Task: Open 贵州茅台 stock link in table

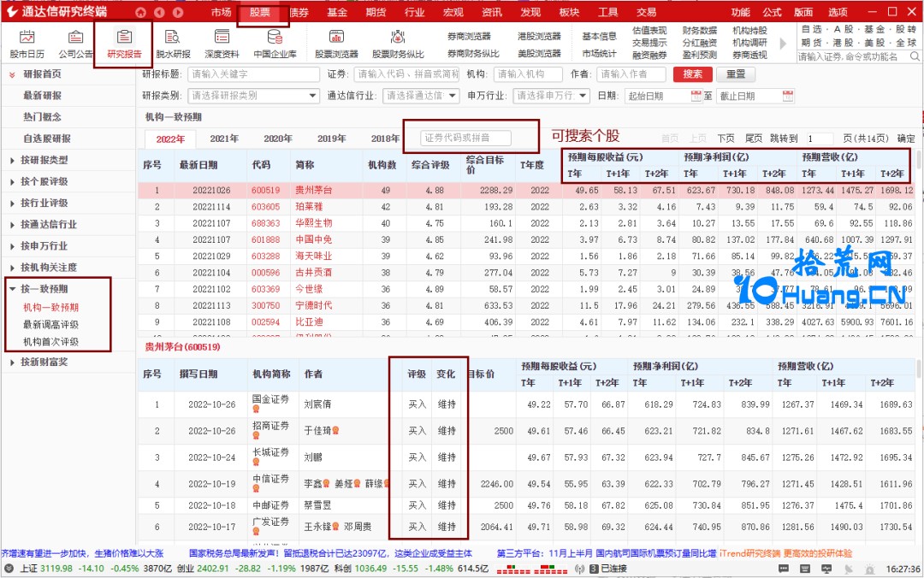Action: pyautogui.click(x=313, y=191)
